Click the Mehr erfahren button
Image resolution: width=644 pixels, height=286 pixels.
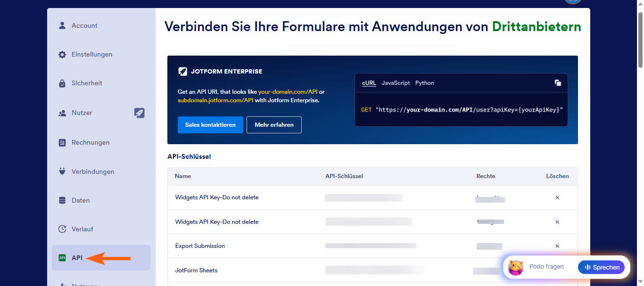pyautogui.click(x=274, y=125)
